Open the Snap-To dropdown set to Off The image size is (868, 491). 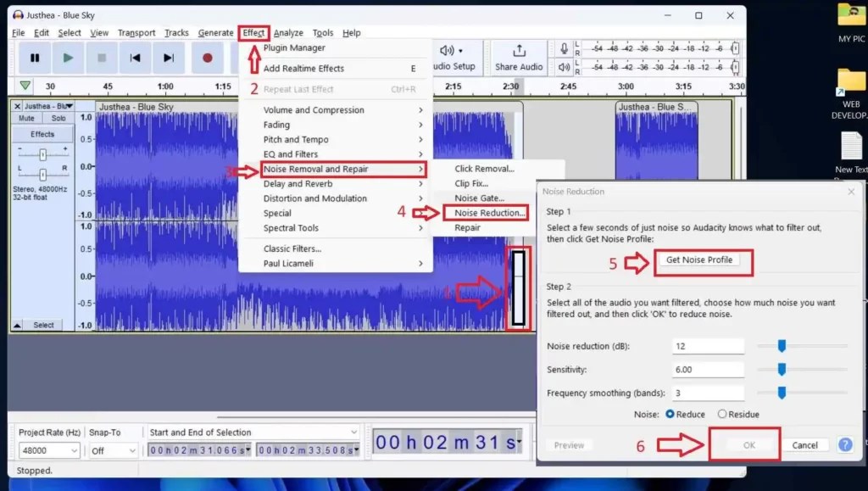(111, 450)
